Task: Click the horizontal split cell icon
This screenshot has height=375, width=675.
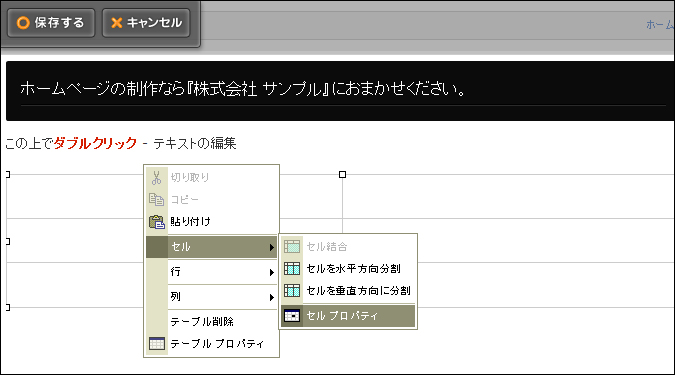Action: [292, 269]
